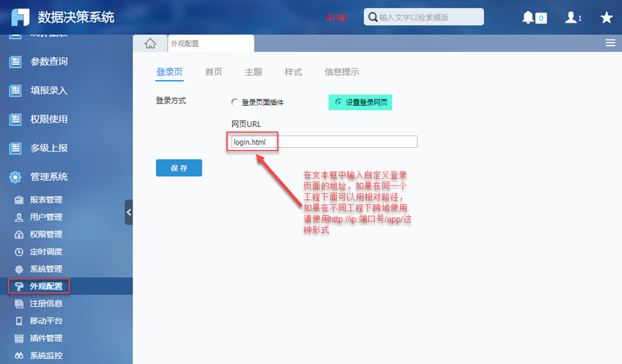
Task: Click 报表管理 icon
Action: (19, 200)
